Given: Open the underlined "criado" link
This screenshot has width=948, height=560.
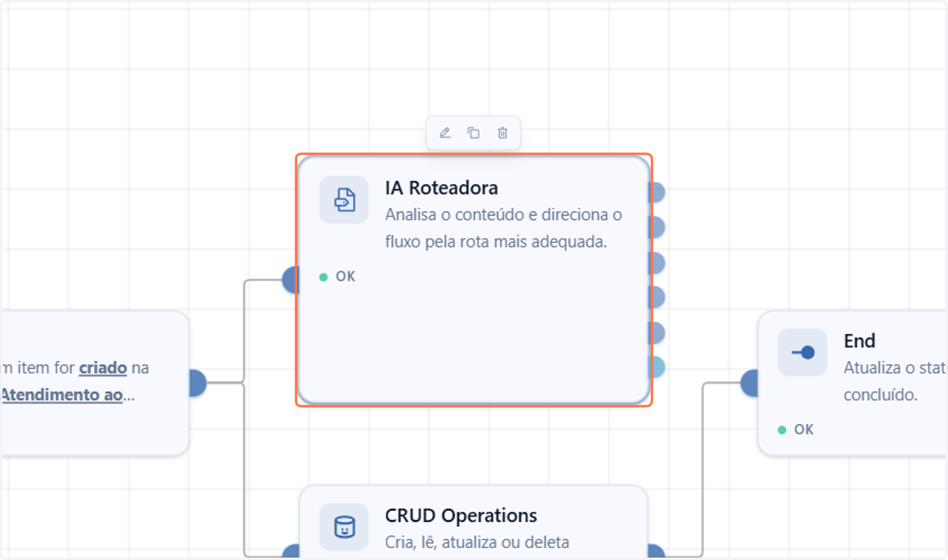Looking at the screenshot, I should point(103,368).
